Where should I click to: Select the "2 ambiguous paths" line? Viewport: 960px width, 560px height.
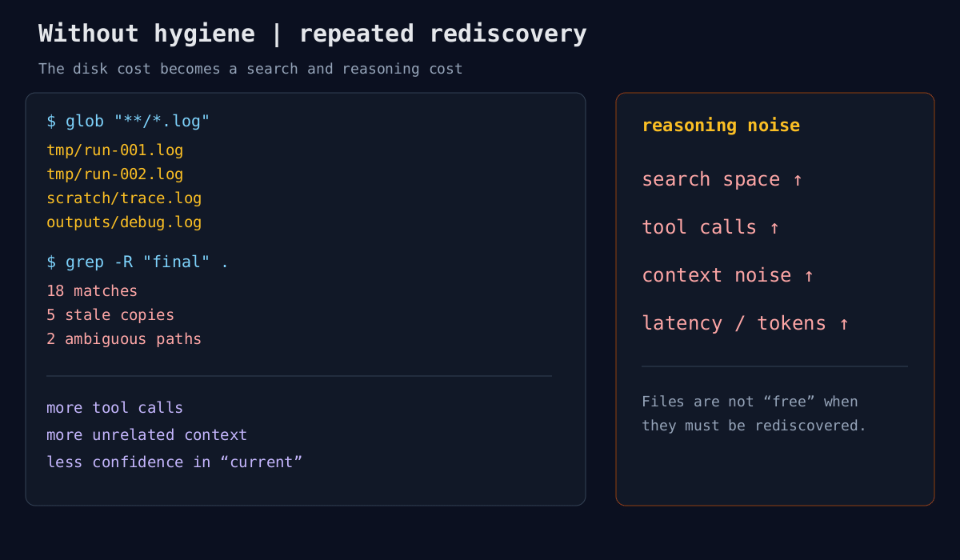[124, 339]
